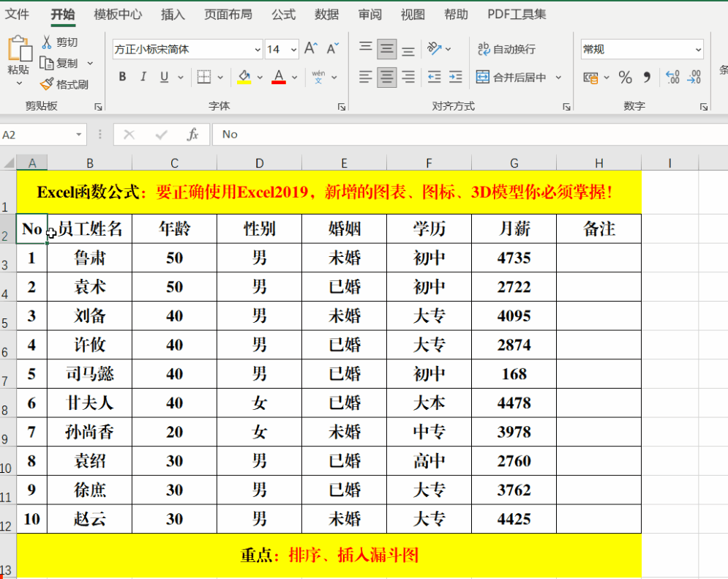Toggle center horizontal alignment

pos(387,77)
